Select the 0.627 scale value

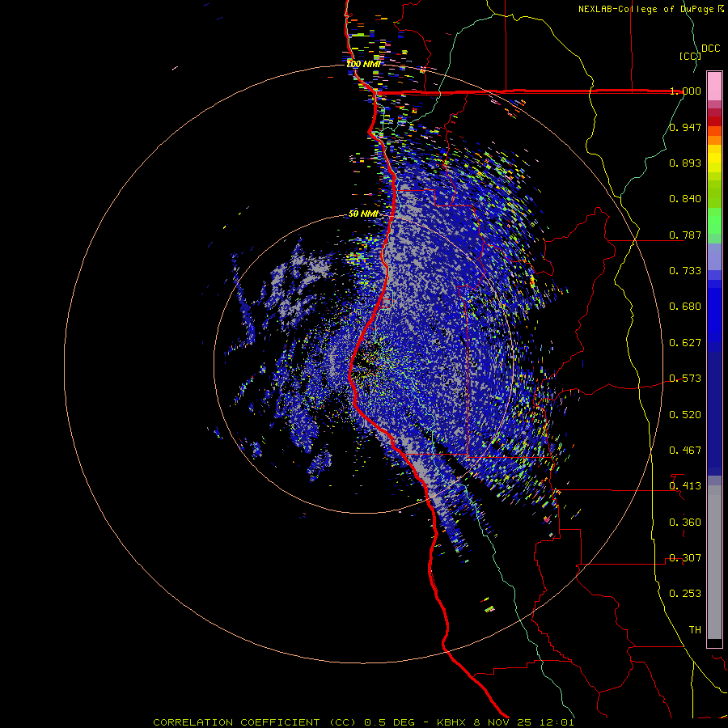point(685,343)
